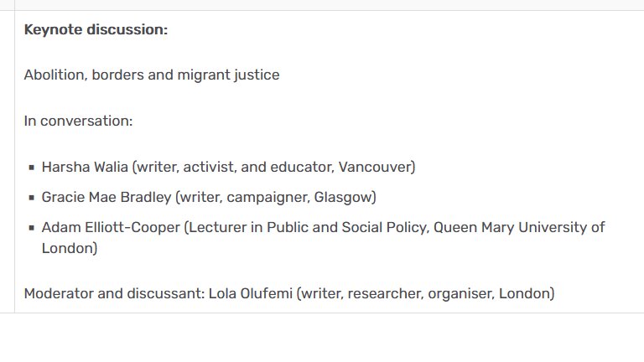The width and height of the screenshot is (644, 362).
Task: Select the name 'Gracie Mae Bradley'
Action: [x=106, y=198]
